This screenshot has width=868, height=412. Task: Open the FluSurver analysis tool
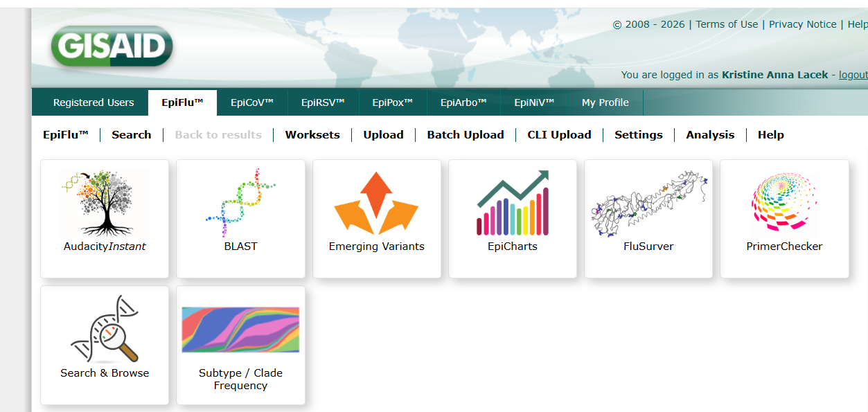(648, 219)
